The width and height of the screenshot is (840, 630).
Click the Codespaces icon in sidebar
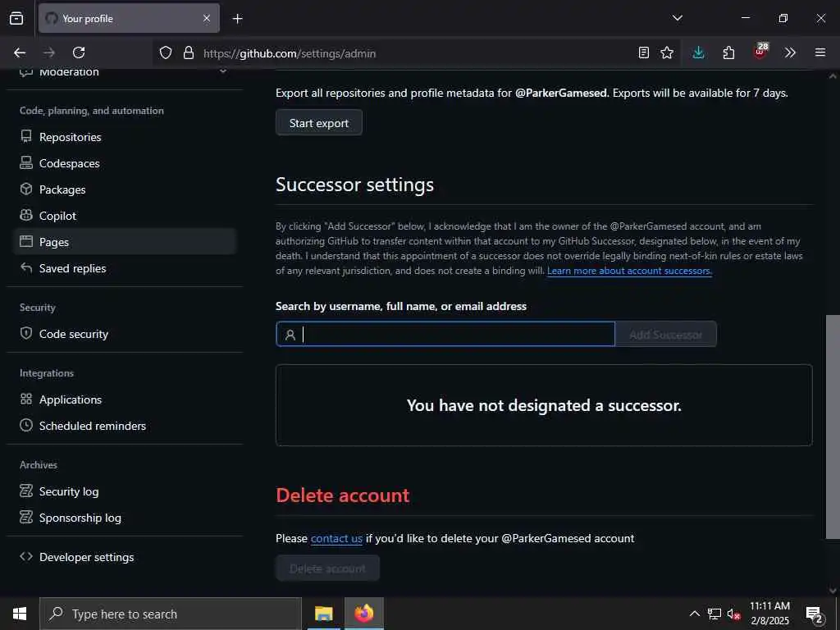(x=25, y=163)
